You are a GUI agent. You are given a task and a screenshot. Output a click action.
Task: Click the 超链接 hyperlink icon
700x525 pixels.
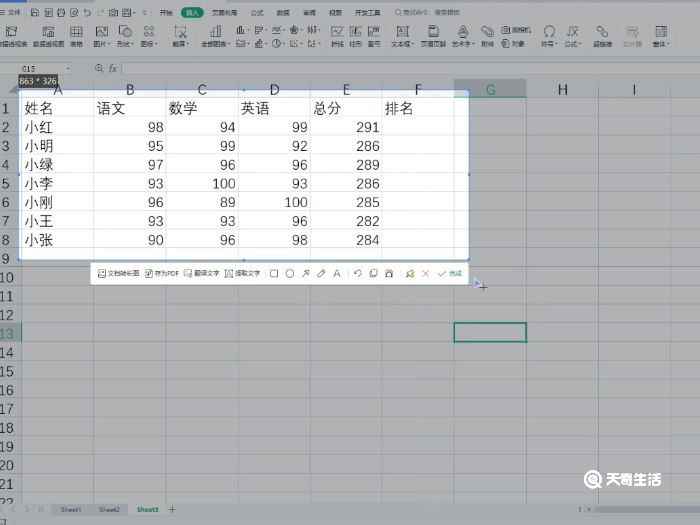pyautogui.click(x=602, y=36)
